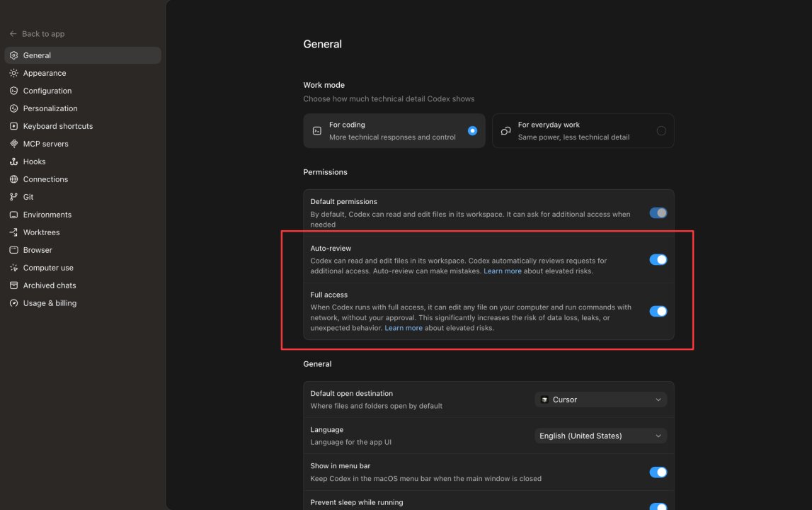
Task: Click the Keyboard shortcuts icon
Action: (14, 126)
